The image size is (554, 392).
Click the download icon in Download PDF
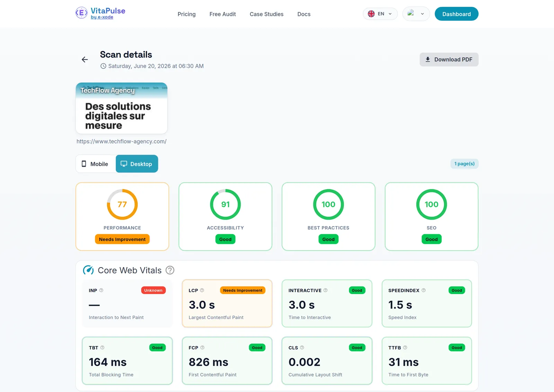428,60
